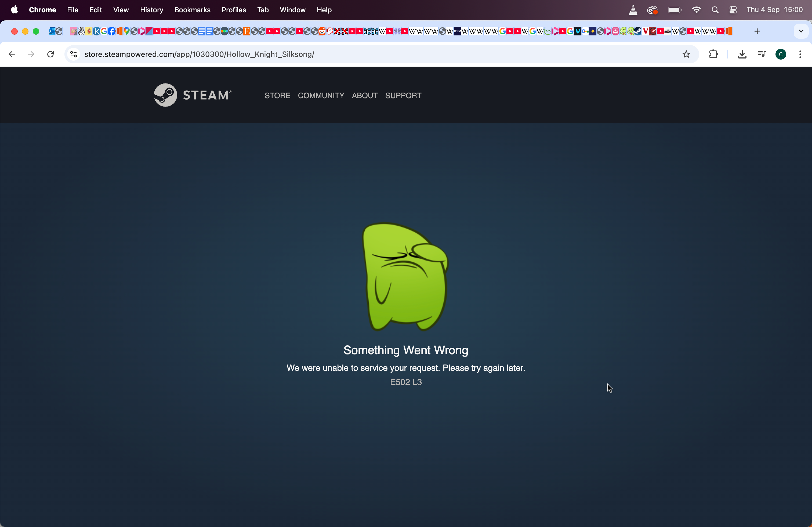Image resolution: width=812 pixels, height=527 pixels.
Task: Click the VLC cone menu bar icon
Action: pyautogui.click(x=633, y=10)
